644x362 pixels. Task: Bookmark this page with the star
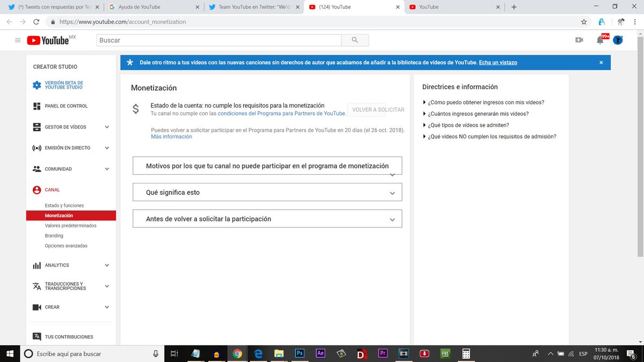[584, 22]
